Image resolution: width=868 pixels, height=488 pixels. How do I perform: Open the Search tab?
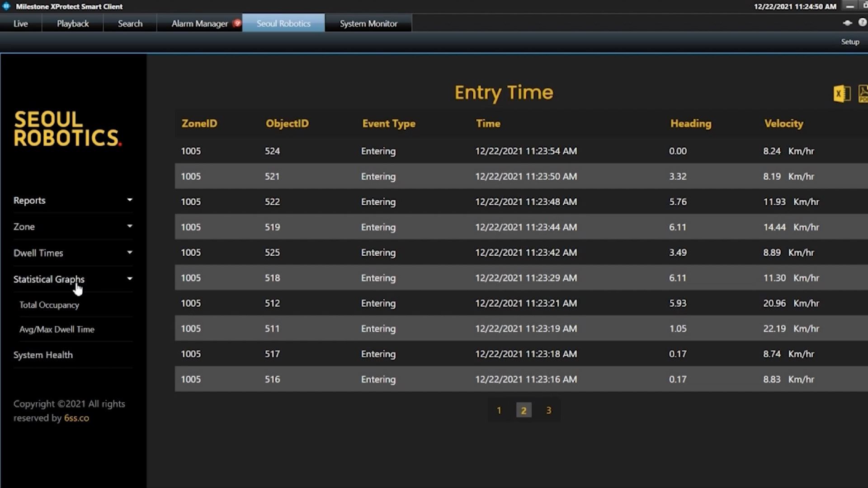pos(130,23)
